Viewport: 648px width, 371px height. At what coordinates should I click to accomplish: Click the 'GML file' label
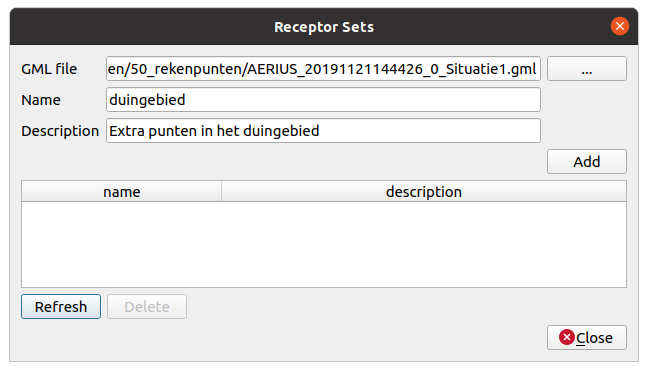[49, 69]
